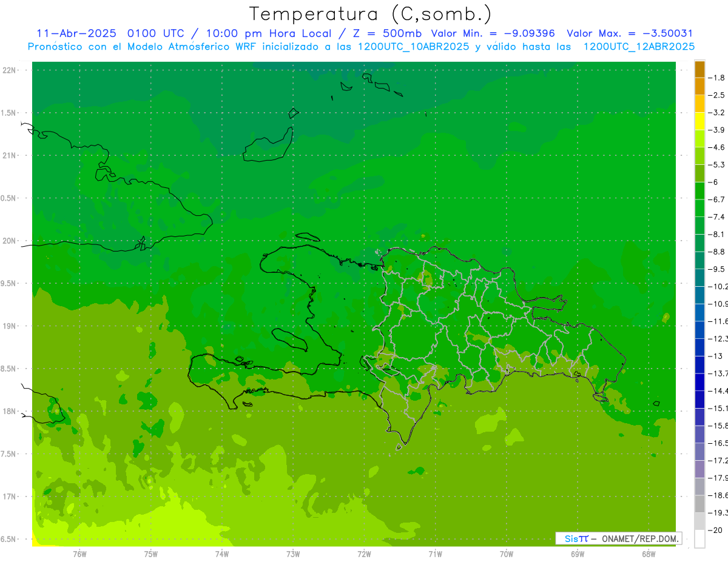Click the '-9.5' colorbar value
Image resolution: width=728 pixels, height=562 pixels.
click(x=717, y=269)
